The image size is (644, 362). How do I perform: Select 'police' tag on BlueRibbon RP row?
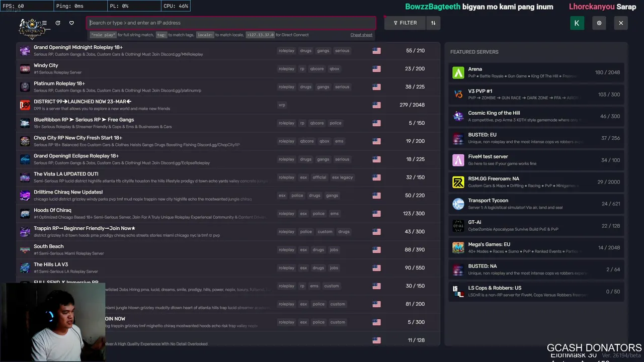pos(336,123)
